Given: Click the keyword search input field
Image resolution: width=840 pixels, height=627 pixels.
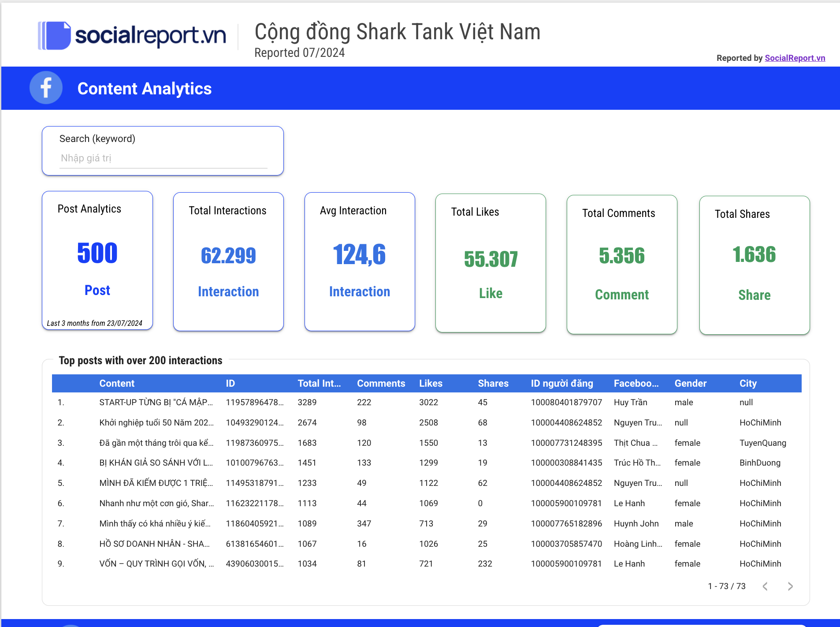Looking at the screenshot, I should (x=163, y=158).
